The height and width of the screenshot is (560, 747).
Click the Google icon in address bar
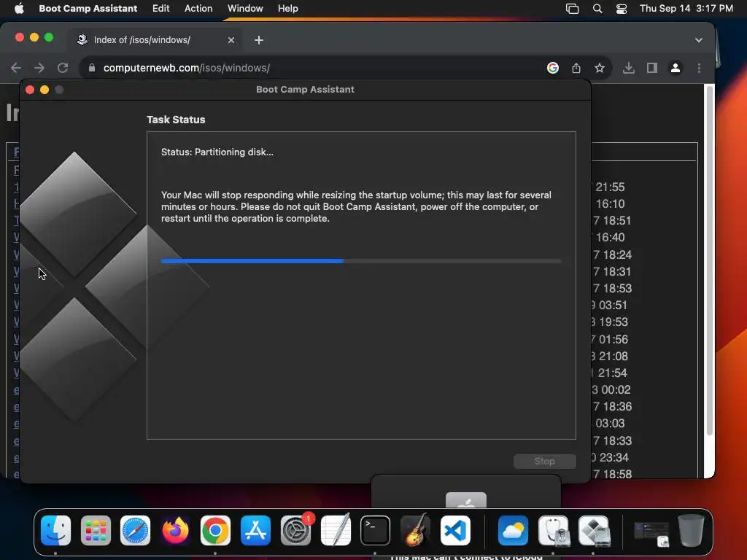point(553,68)
